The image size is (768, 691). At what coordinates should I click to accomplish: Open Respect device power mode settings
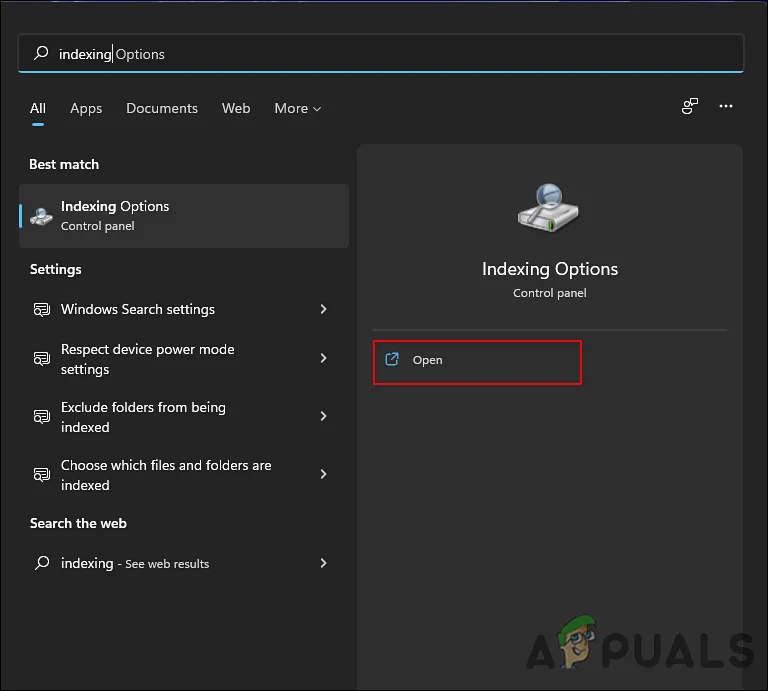tap(184, 358)
